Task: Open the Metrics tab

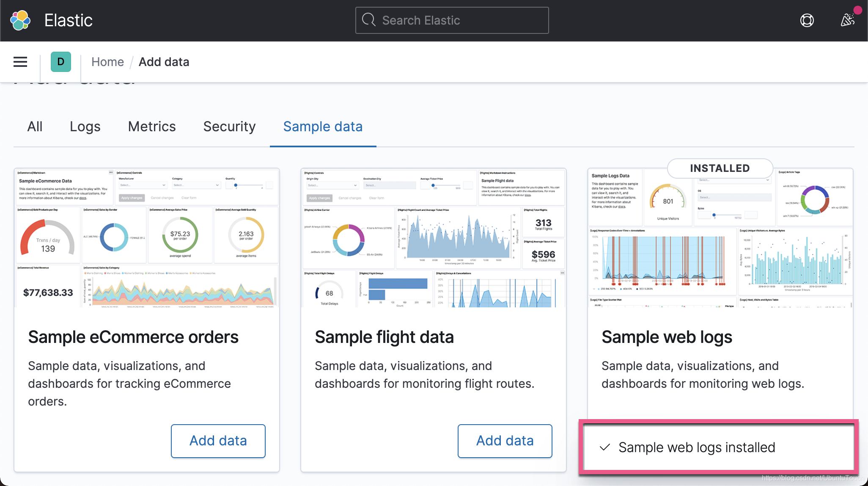Action: [152, 127]
